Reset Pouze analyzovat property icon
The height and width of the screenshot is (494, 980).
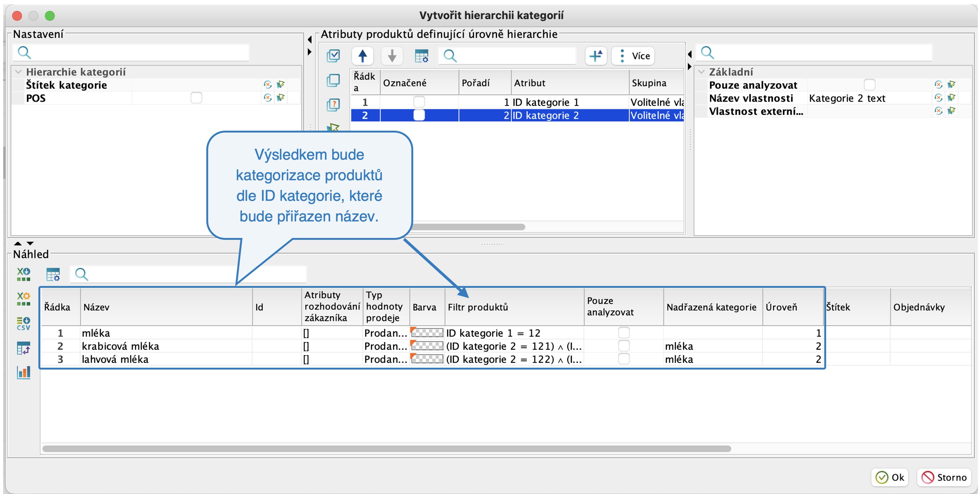[x=938, y=85]
